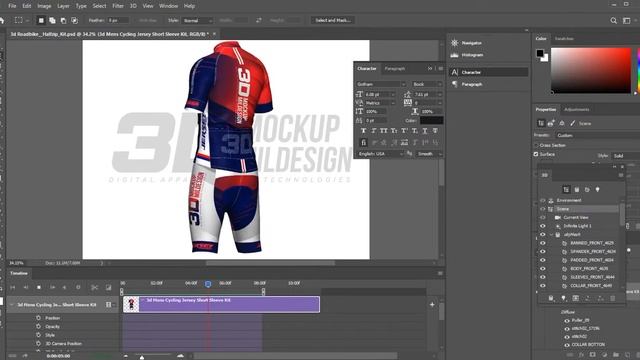Open the Gotham font family dropdown
The width and height of the screenshot is (640, 360).
pyautogui.click(x=381, y=84)
